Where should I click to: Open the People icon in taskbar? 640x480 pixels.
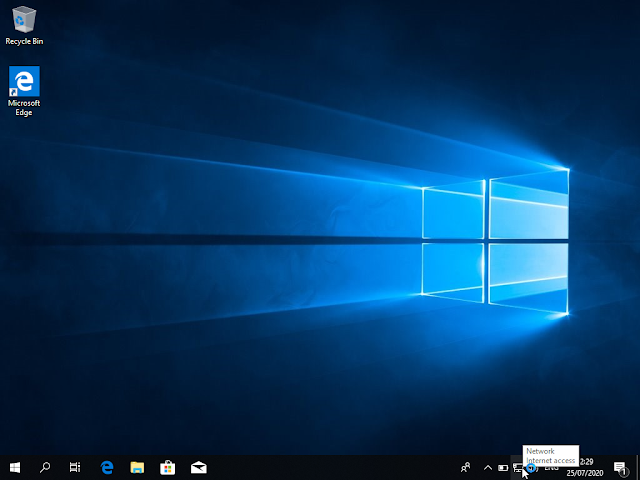[x=465, y=467]
